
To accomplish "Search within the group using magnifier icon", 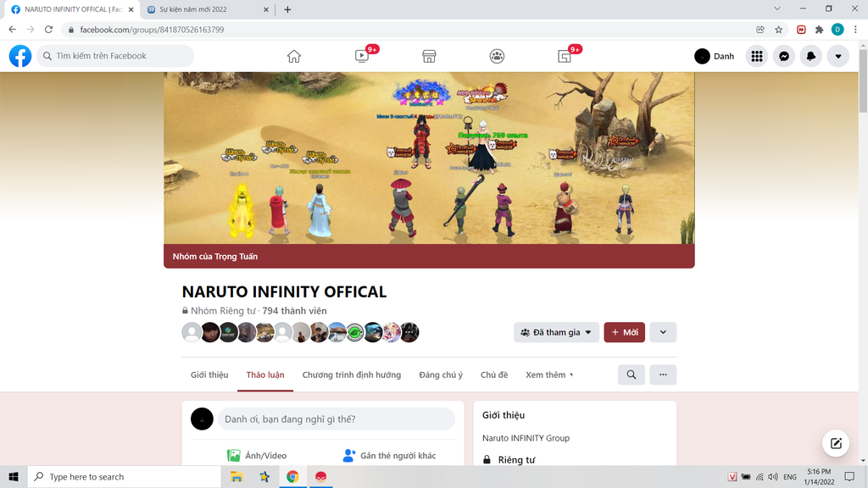I will point(631,374).
